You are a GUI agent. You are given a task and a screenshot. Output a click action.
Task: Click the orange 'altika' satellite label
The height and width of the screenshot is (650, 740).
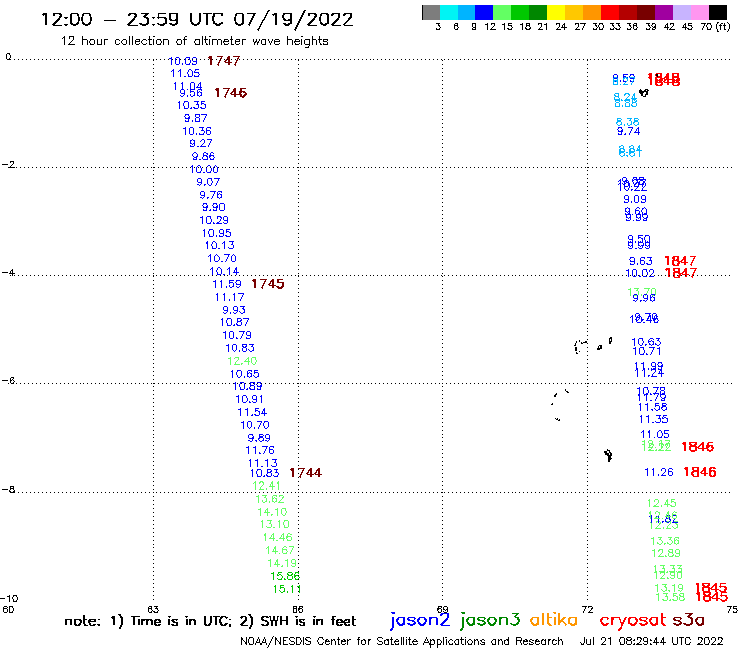pos(553,620)
